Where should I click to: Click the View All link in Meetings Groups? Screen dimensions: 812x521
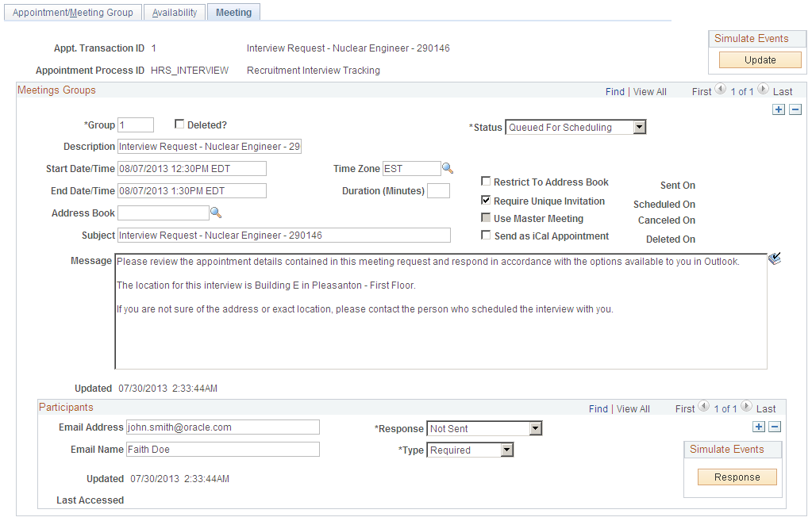(x=649, y=91)
